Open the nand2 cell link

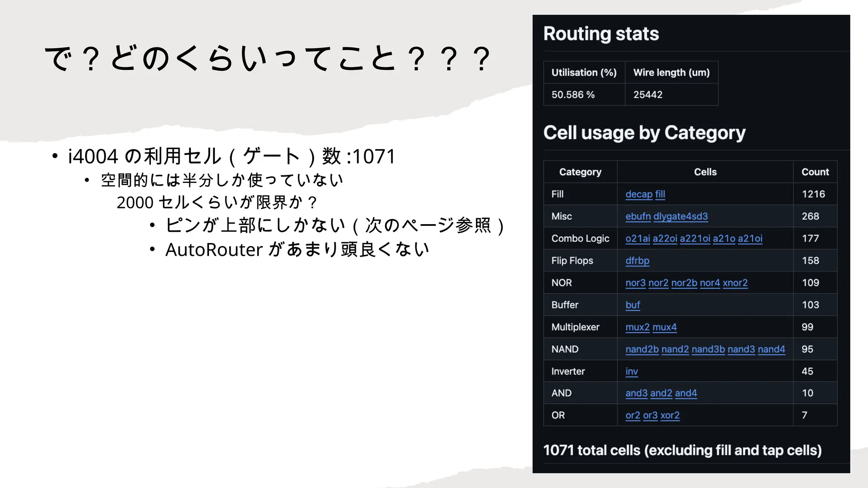675,349
